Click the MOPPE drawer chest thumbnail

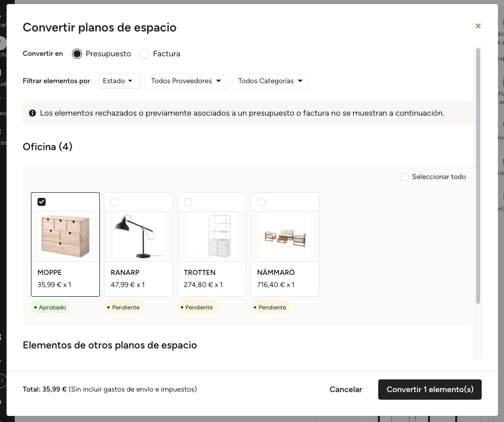coord(65,236)
